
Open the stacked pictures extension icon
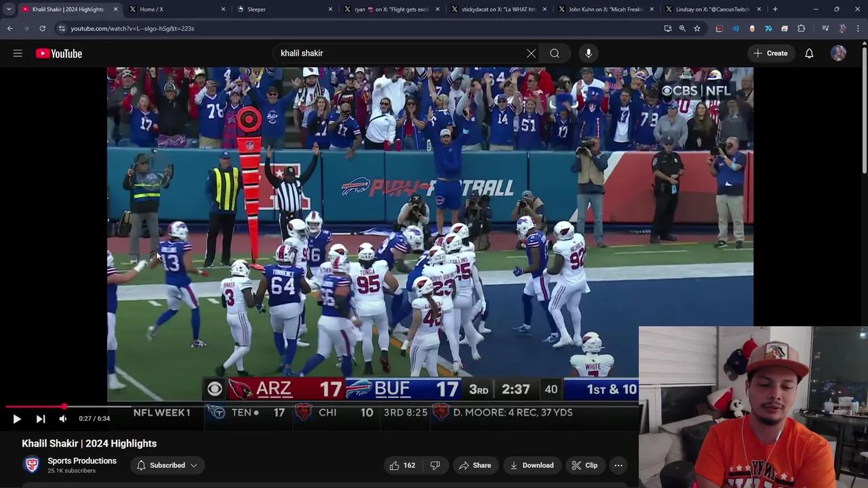tap(785, 28)
